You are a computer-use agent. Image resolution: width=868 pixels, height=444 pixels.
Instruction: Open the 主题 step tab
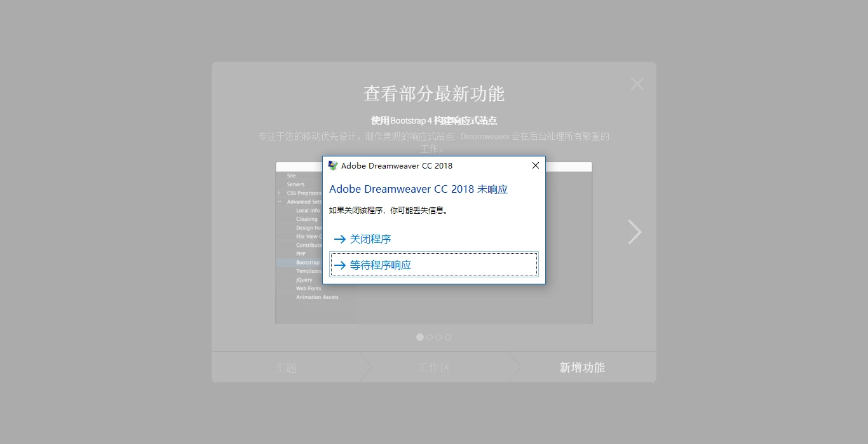[287, 368]
